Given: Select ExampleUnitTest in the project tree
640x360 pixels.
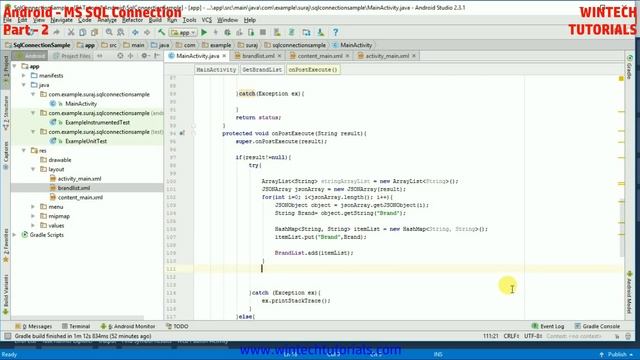Looking at the screenshot, I should click(x=86, y=141).
